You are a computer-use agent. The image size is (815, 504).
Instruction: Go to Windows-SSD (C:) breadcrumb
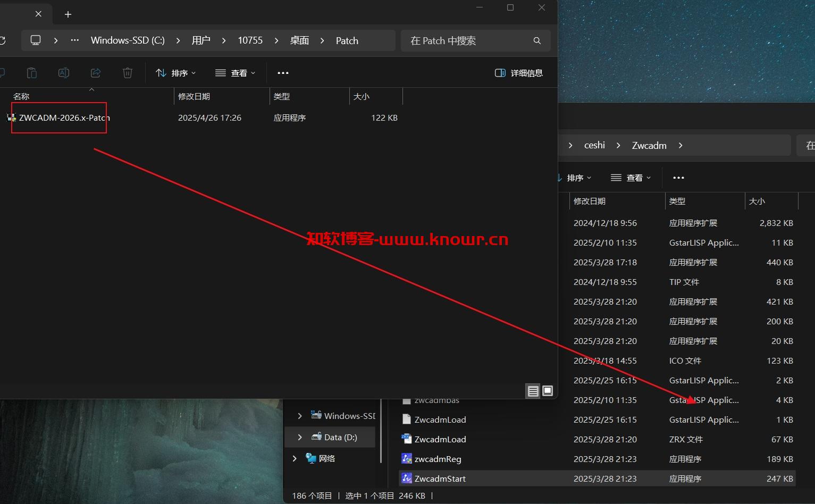[128, 40]
